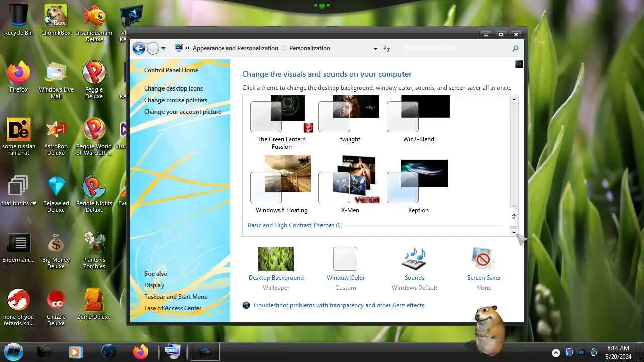Click the Personalization breadcrumb
The height and width of the screenshot is (362, 644).
[309, 48]
